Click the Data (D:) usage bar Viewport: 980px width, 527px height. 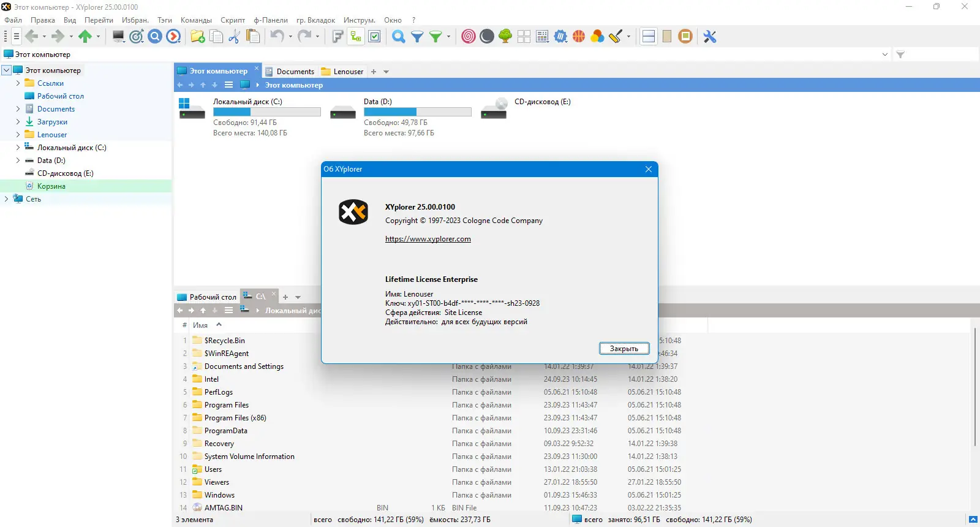coord(418,112)
